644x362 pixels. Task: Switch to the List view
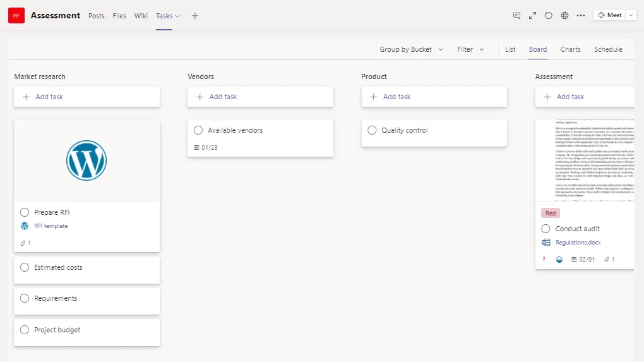510,49
